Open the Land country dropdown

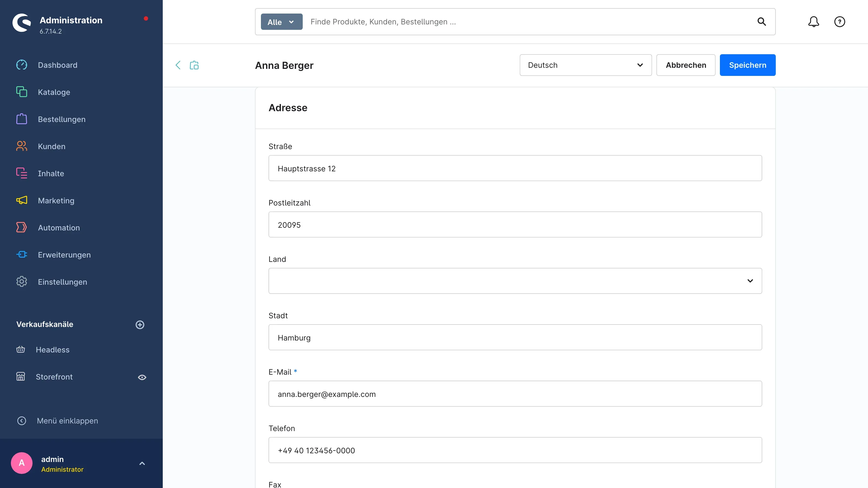(515, 281)
